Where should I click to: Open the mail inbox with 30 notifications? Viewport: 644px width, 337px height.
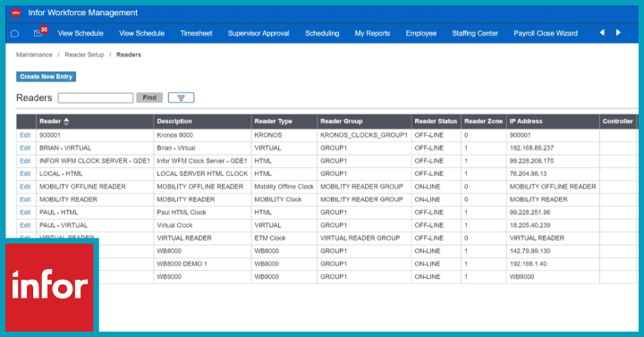click(40, 32)
